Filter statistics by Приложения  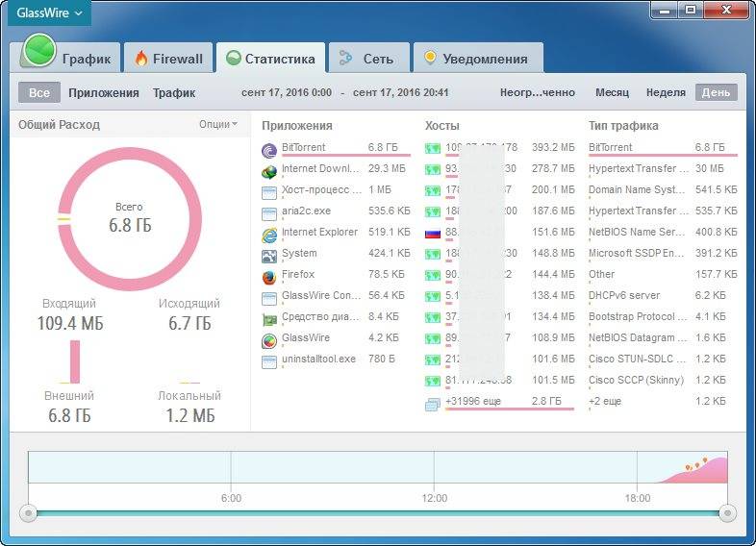[104, 92]
